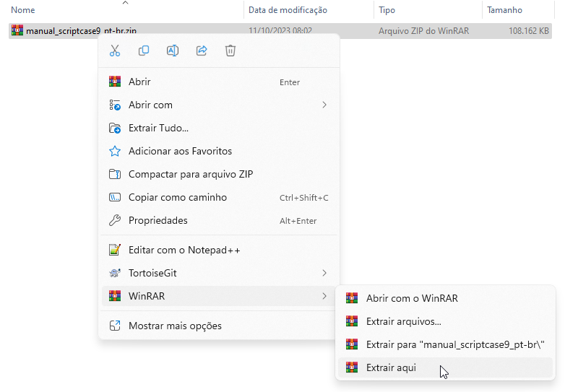Open the TortoiseGit menu entry
Screen dimensions: 565x392
point(219,273)
